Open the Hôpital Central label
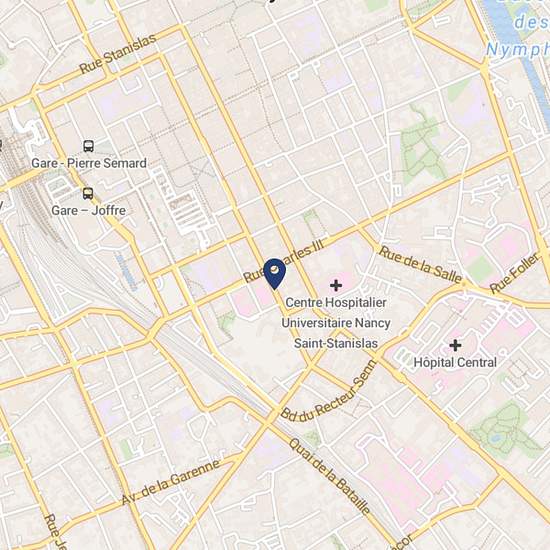The image size is (550, 550). pos(455,362)
